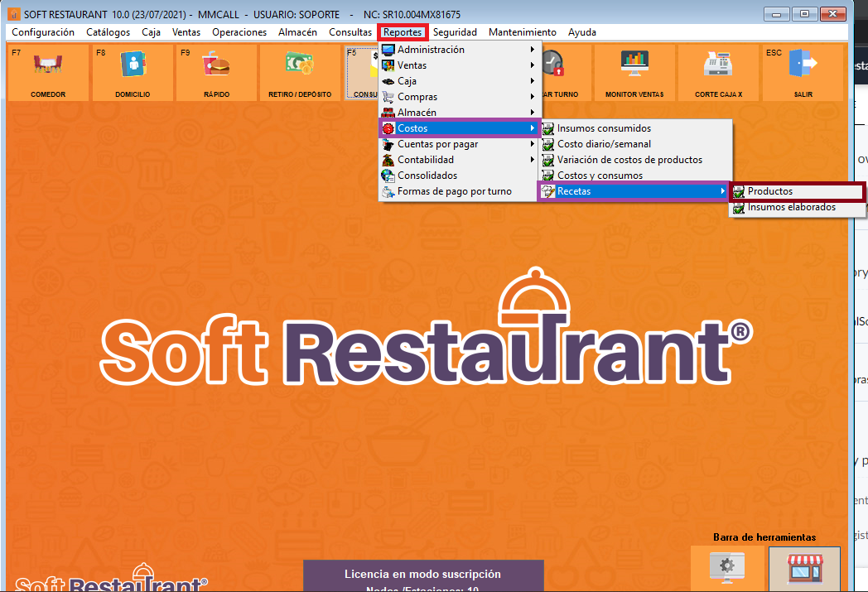Select Consolidados in Reportes menu

point(460,176)
